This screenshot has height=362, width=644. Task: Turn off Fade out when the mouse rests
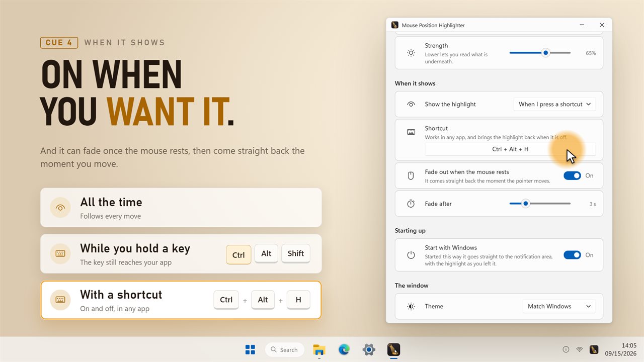point(572,175)
